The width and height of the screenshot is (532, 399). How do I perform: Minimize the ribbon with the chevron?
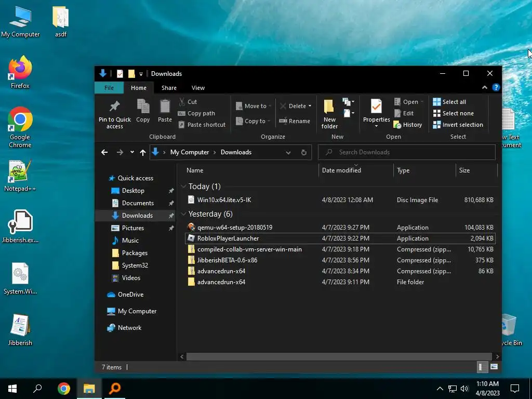pyautogui.click(x=485, y=87)
